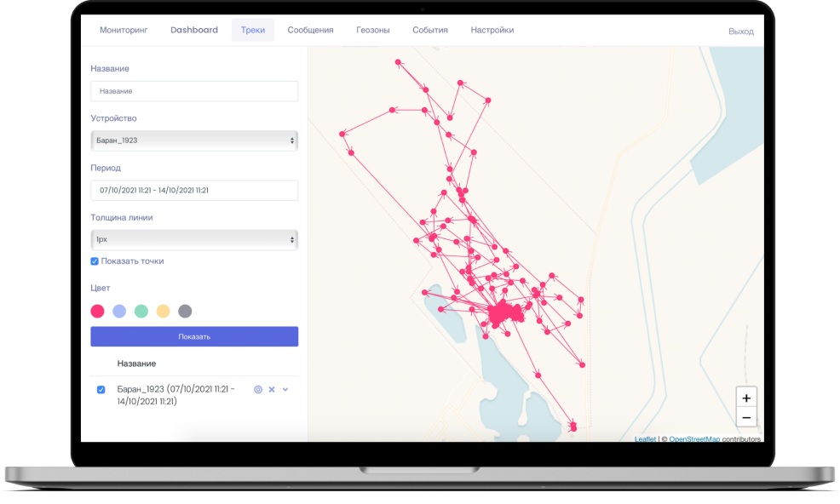The image size is (840, 504).
Task: Expand the Толщина линии dropdown
Action: 194,239
